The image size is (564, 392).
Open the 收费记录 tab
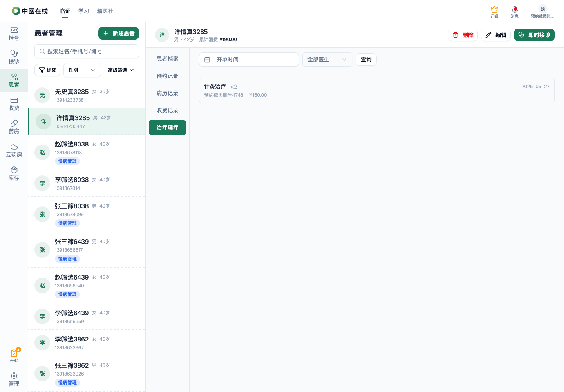tap(167, 110)
